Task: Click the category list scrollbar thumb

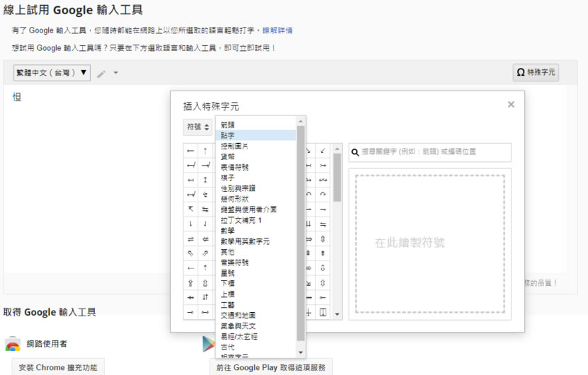Action: 300,233
